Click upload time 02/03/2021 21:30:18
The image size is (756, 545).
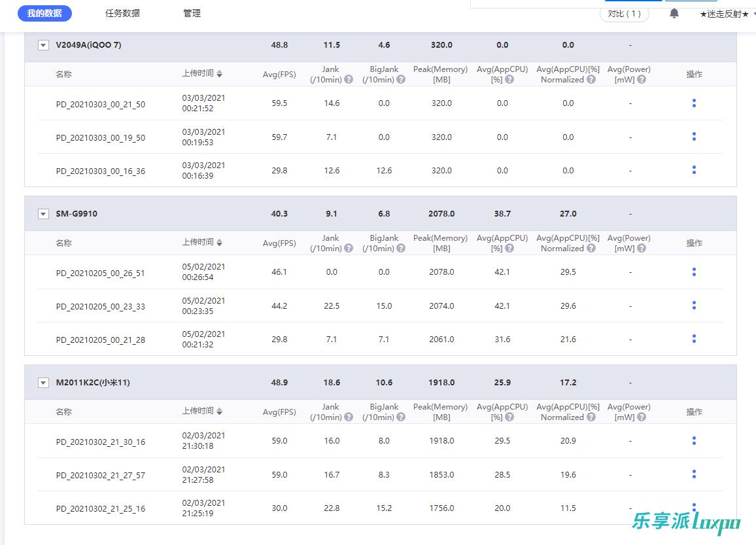pyautogui.click(x=203, y=441)
